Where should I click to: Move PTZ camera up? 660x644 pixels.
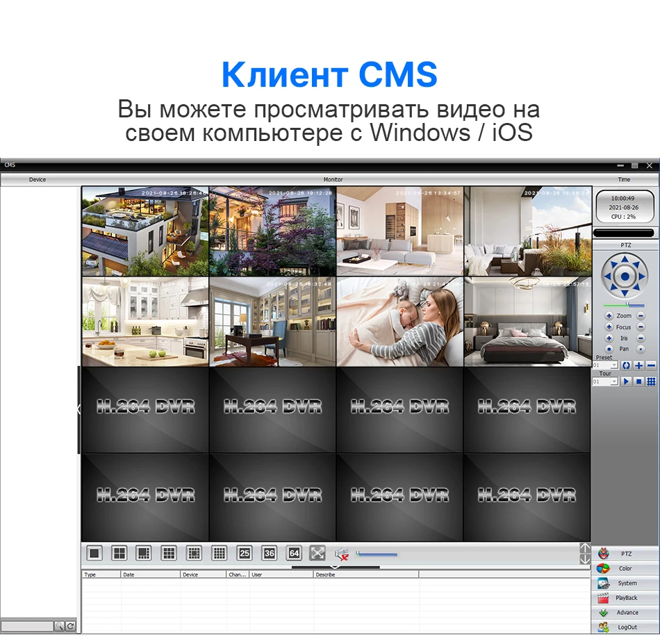pos(625,259)
